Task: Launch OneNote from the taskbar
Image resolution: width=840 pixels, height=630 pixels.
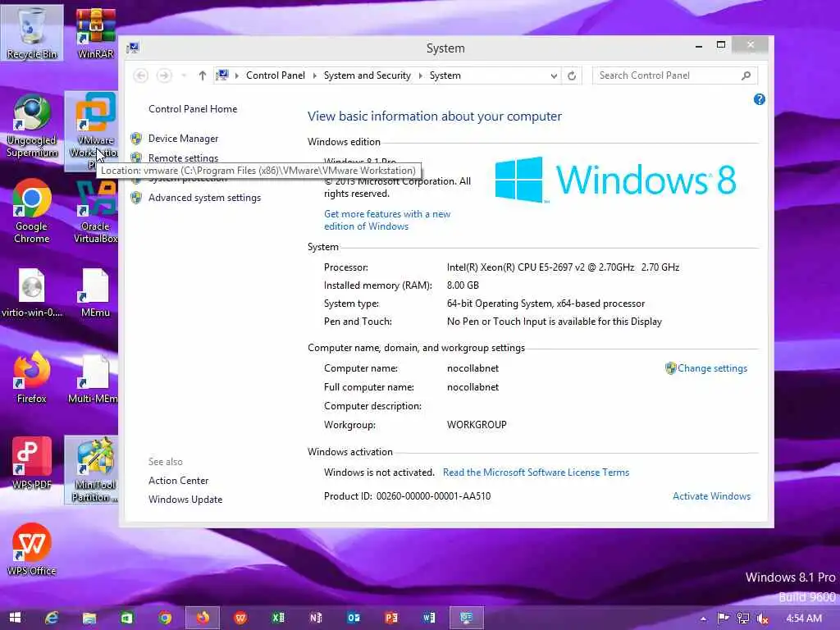Action: click(x=316, y=619)
